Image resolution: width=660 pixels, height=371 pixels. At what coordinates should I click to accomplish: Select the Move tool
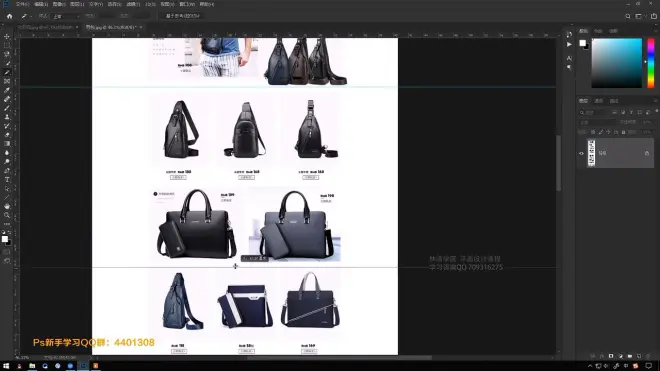pyautogui.click(x=7, y=36)
